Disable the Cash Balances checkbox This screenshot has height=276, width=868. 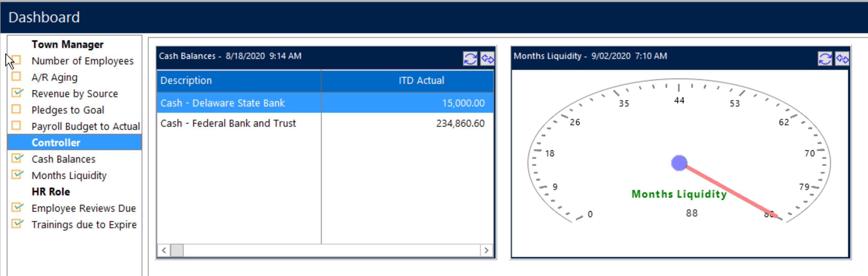[16, 158]
